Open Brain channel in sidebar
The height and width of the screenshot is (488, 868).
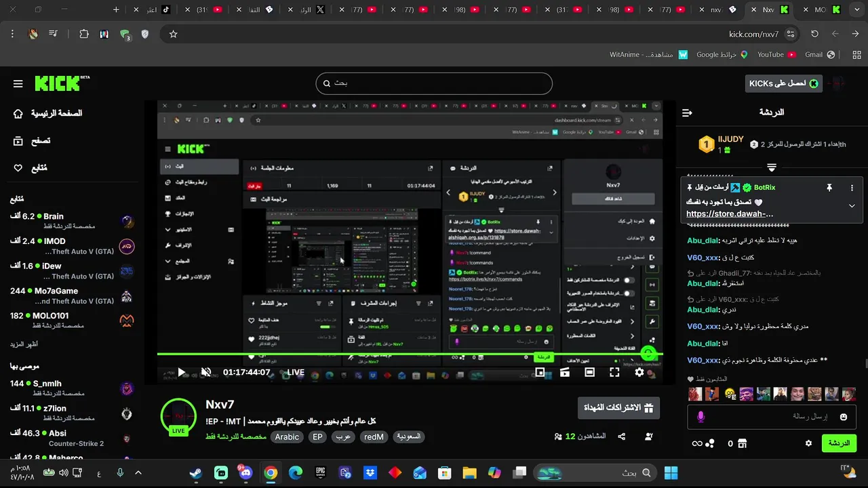coord(72,221)
